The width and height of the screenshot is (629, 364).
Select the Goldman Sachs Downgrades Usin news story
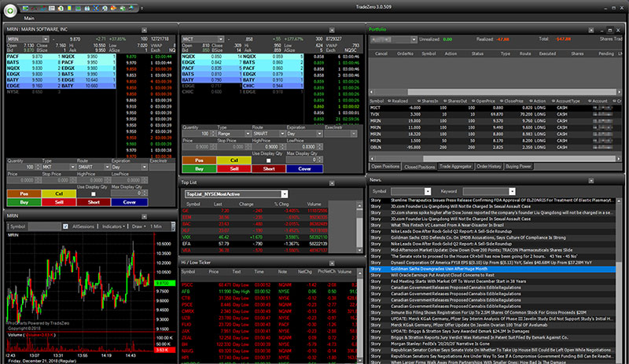point(493,269)
